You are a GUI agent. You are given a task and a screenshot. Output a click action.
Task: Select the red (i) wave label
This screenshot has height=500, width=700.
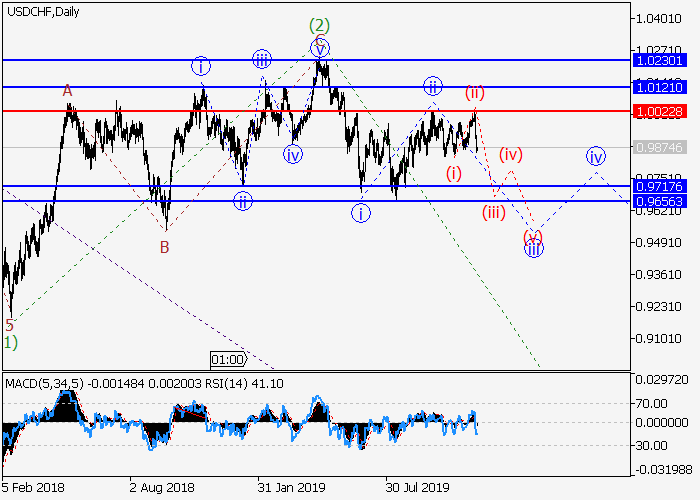pos(454,173)
